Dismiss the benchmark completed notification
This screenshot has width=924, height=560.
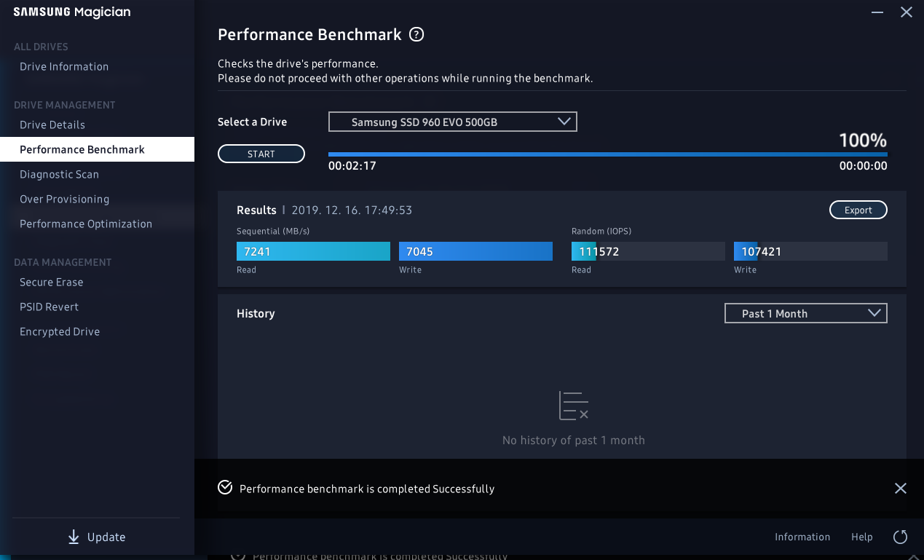pyautogui.click(x=901, y=489)
